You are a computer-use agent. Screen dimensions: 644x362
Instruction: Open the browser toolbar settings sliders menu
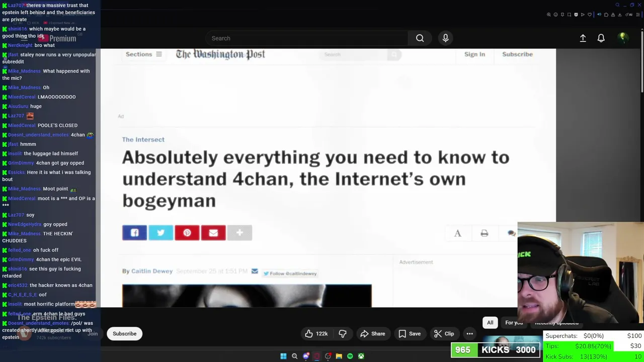click(x=638, y=15)
